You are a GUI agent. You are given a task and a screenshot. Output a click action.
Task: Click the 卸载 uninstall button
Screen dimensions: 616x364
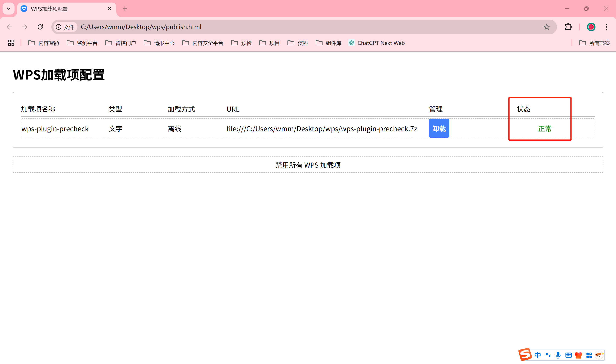tap(439, 128)
